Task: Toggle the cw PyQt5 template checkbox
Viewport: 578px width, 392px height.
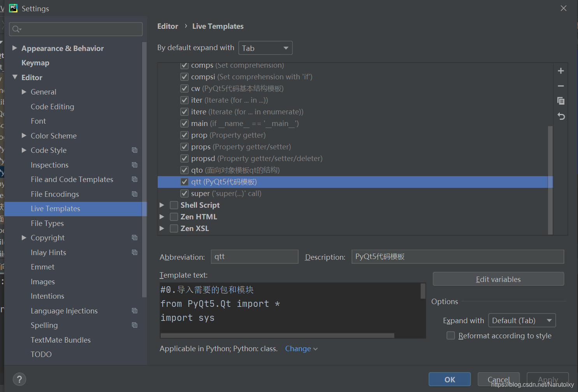Action: 184,88
